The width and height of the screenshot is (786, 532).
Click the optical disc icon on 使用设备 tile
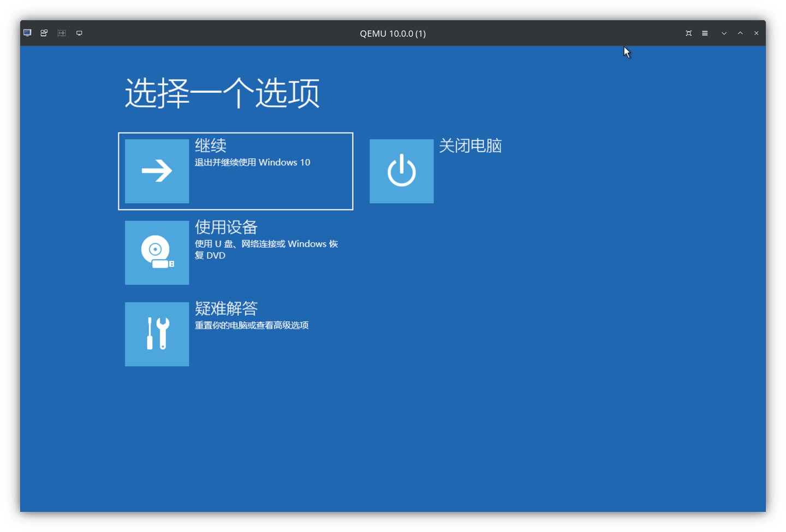click(x=157, y=253)
